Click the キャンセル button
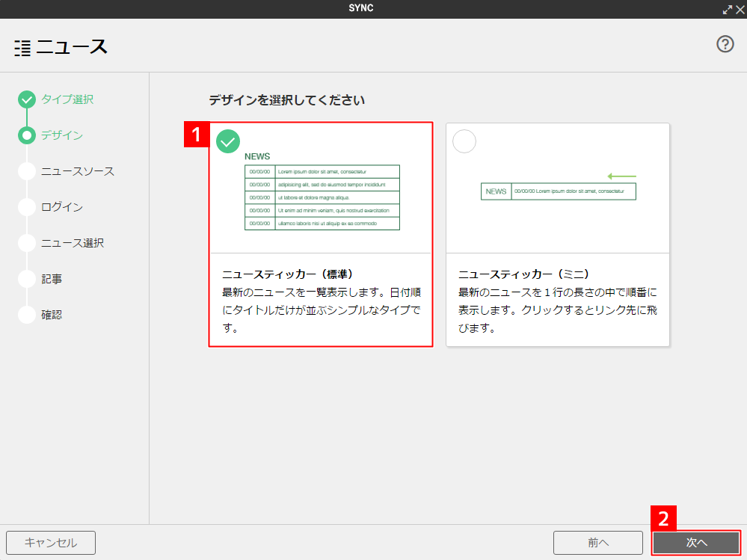The height and width of the screenshot is (560, 747). pyautogui.click(x=51, y=543)
